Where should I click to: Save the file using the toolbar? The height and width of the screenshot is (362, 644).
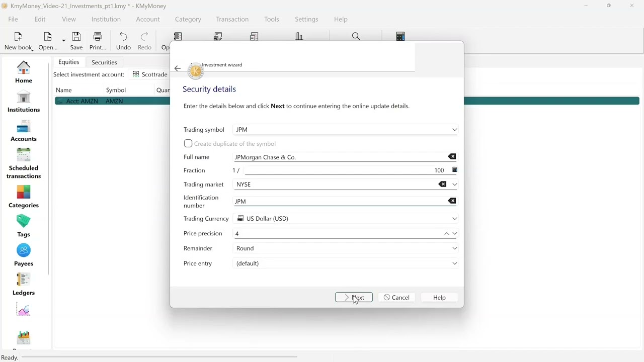[x=76, y=41]
